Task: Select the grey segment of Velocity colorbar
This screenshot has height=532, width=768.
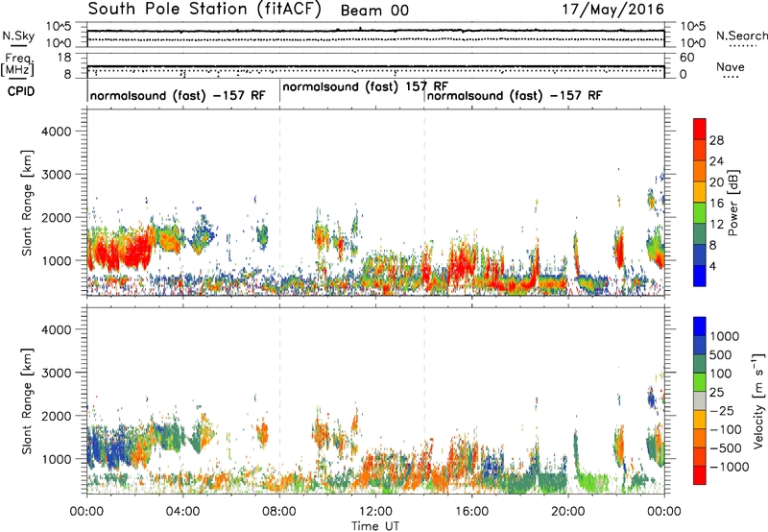Action: [700, 400]
